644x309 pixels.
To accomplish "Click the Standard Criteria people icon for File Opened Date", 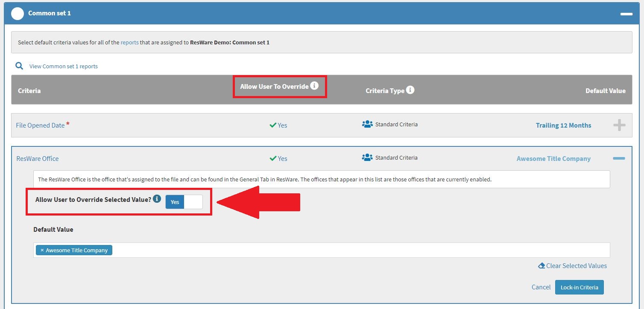I will pyautogui.click(x=368, y=124).
